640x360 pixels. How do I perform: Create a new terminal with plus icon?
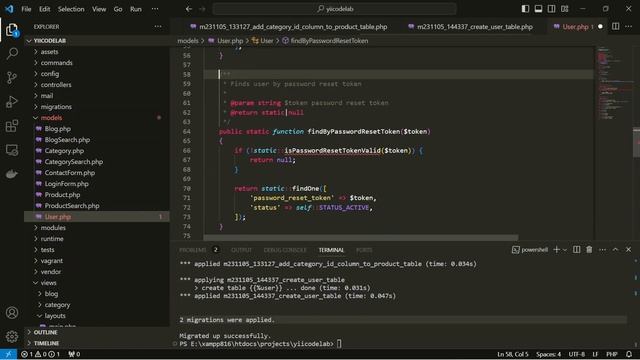556,249
